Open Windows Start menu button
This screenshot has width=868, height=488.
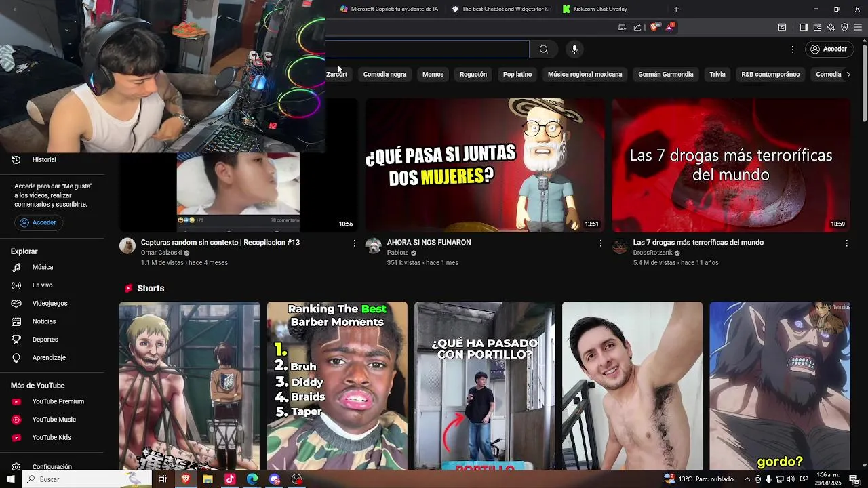tap(10, 479)
